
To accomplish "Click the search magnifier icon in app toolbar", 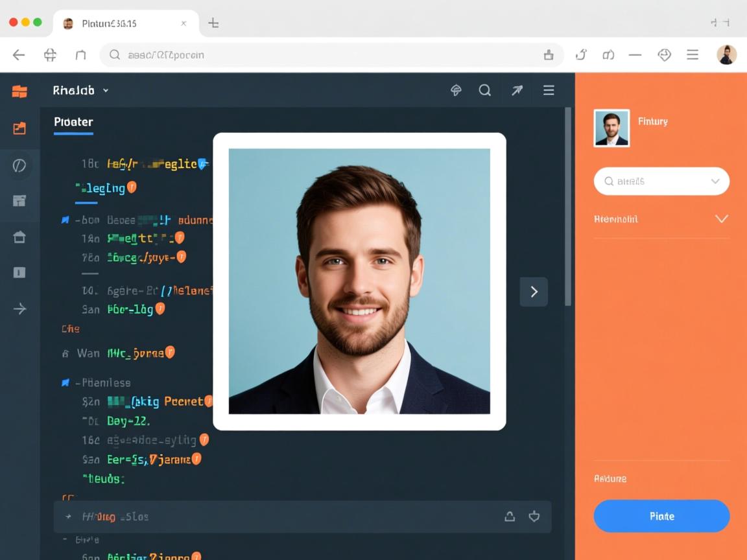I will coord(484,91).
